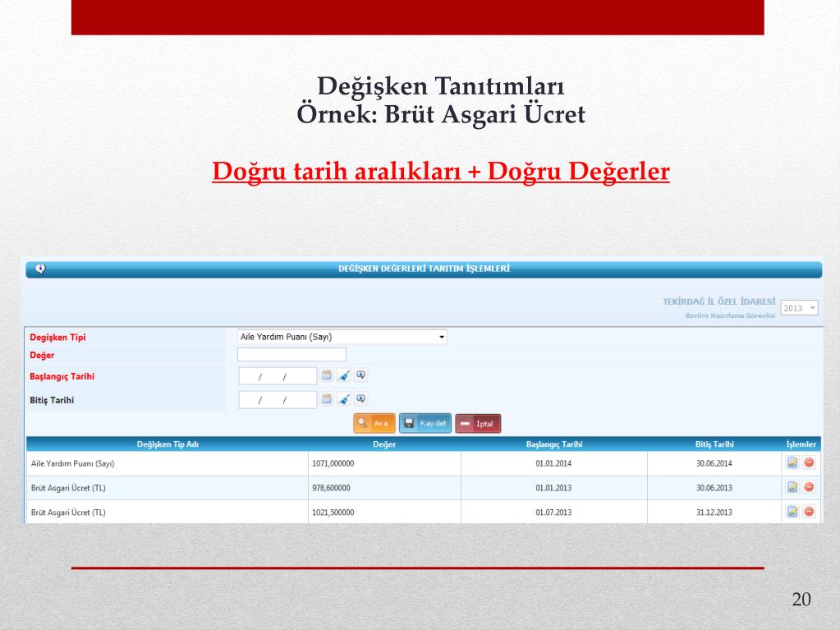Edit the Aile Yardım Puanı (Sayı) row
840x630 pixels.
pos(792,462)
